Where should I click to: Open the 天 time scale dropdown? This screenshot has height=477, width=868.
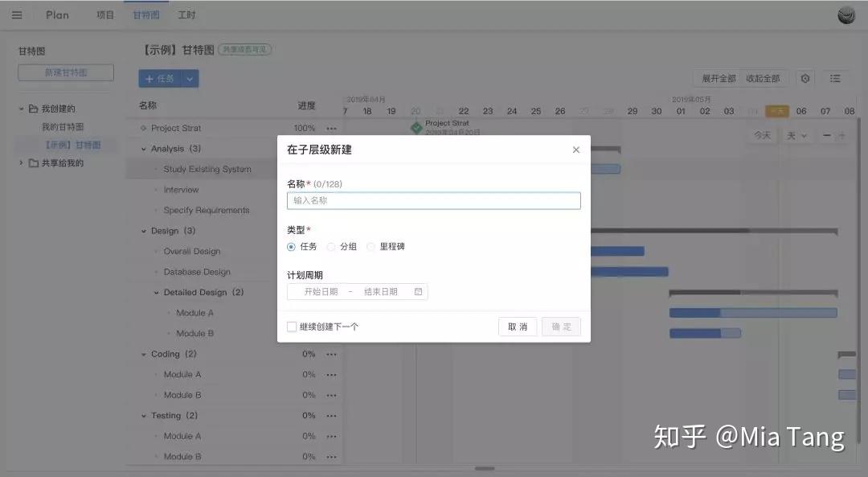pos(796,136)
